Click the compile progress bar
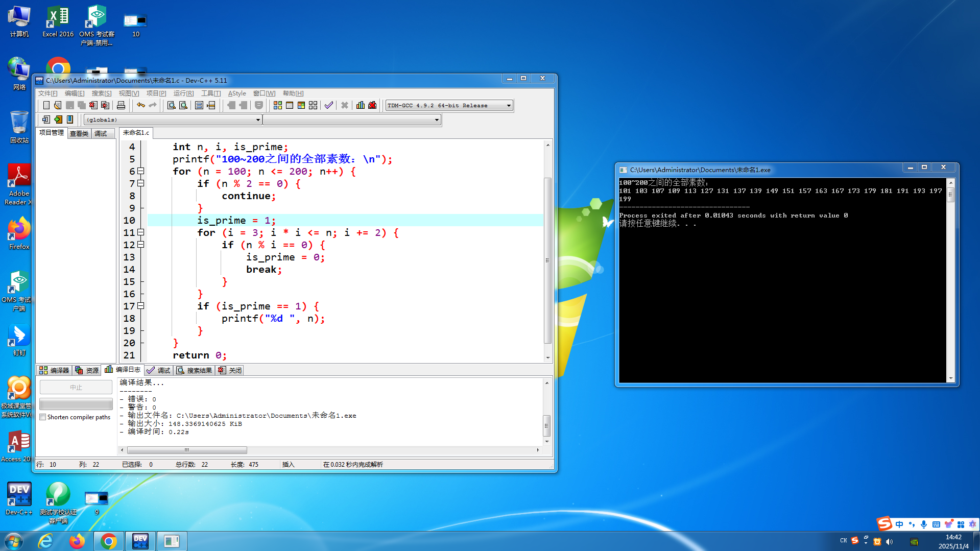 pos(76,404)
